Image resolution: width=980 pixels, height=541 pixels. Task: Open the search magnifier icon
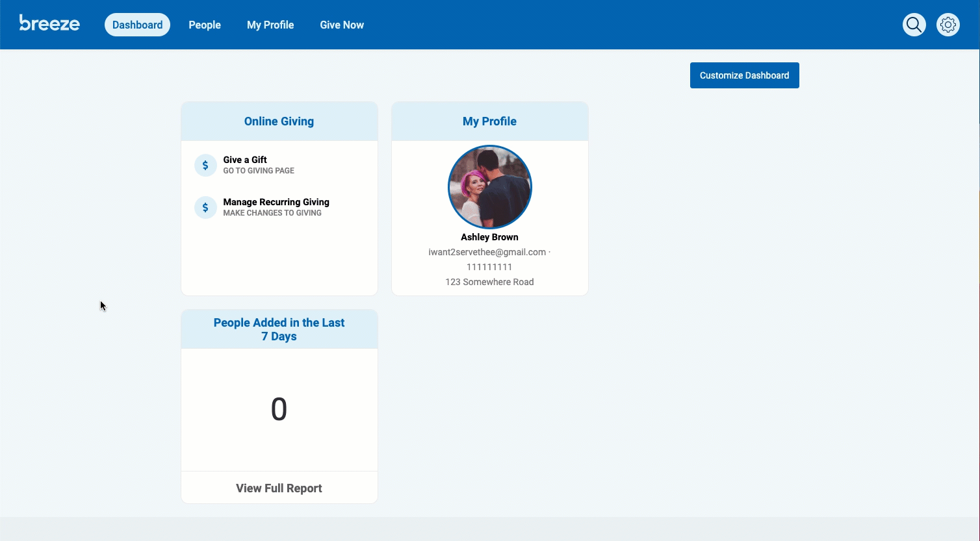point(914,25)
